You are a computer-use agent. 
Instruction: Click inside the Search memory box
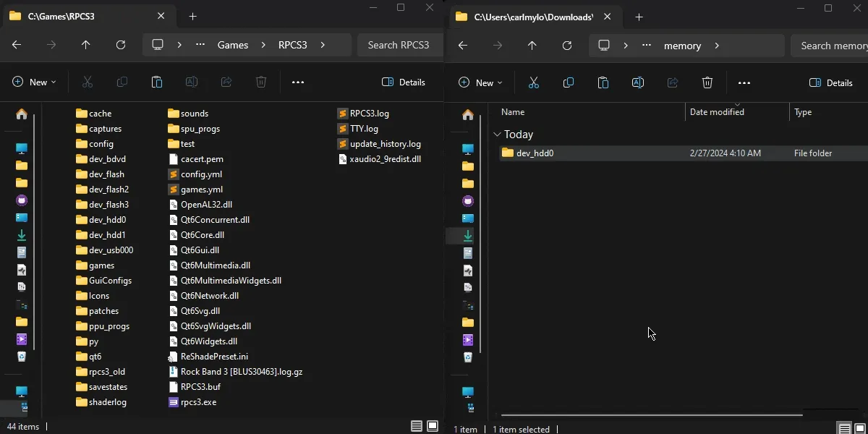(x=832, y=45)
